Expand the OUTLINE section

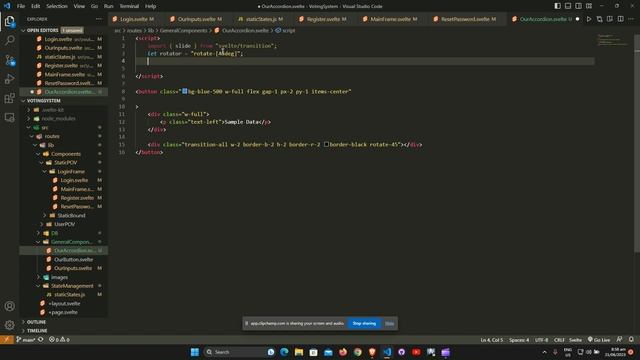click(36, 322)
